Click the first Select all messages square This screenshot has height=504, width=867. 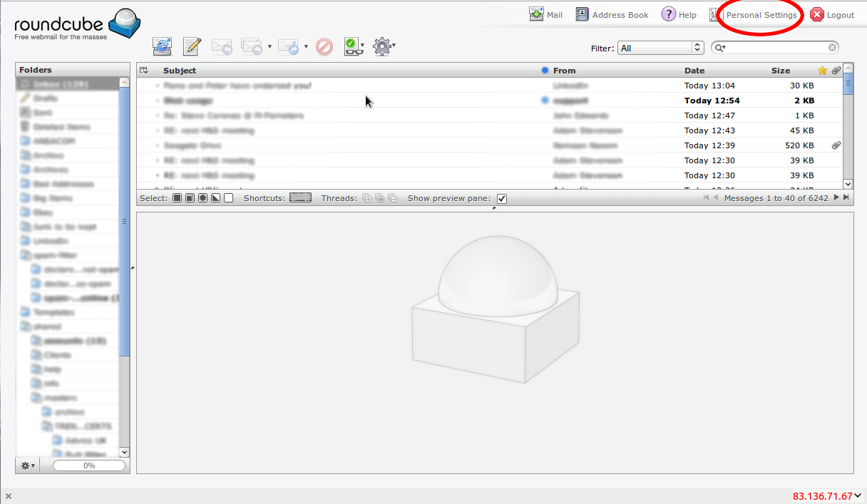177,198
